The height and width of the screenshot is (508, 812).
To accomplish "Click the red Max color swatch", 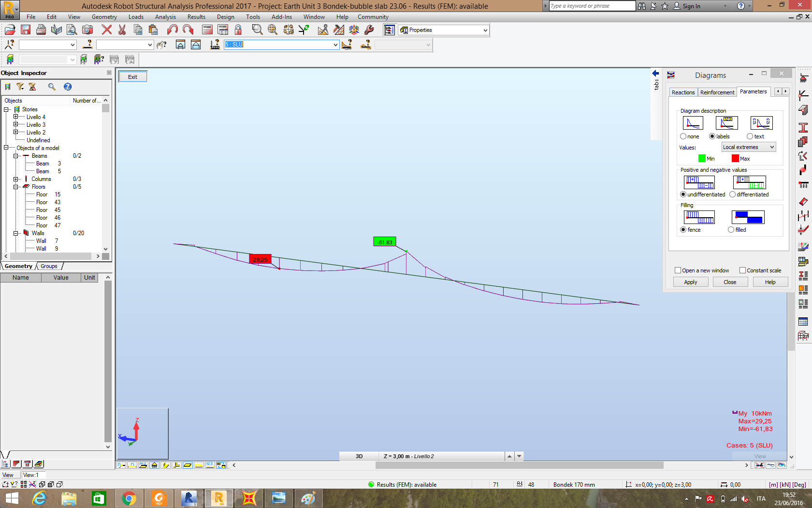I will click(735, 159).
